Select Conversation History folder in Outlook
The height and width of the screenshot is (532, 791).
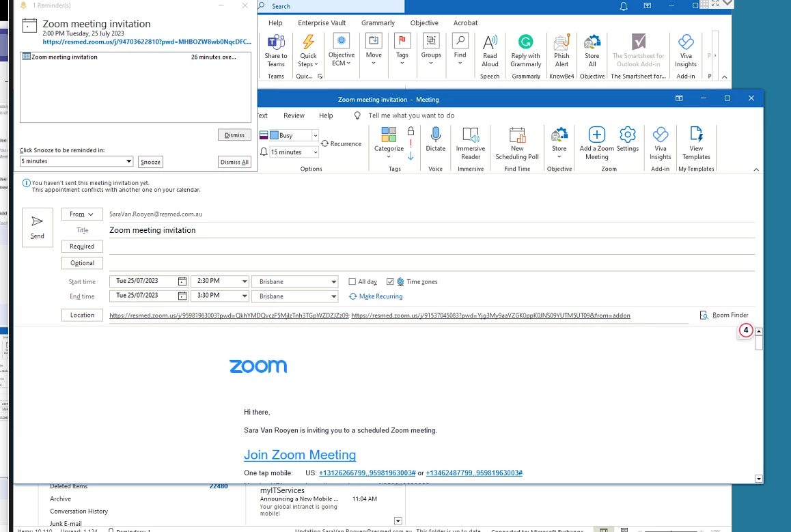(79, 512)
